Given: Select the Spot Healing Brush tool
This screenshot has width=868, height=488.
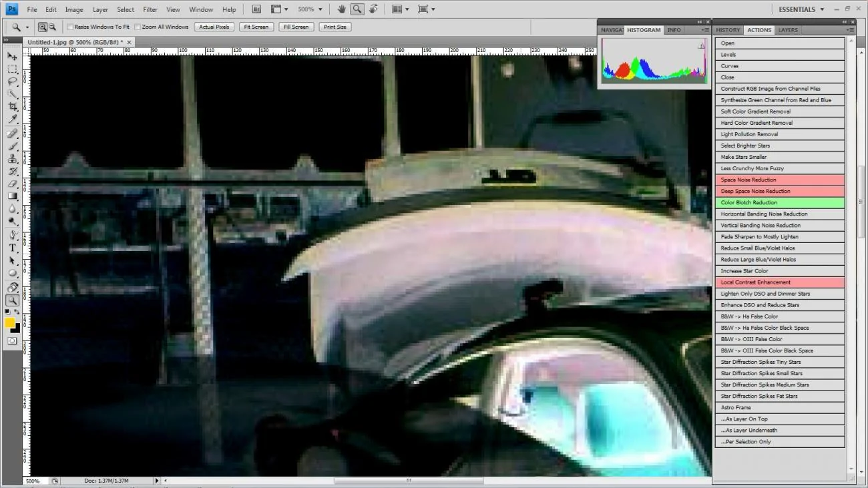Looking at the screenshot, I should click(x=12, y=134).
